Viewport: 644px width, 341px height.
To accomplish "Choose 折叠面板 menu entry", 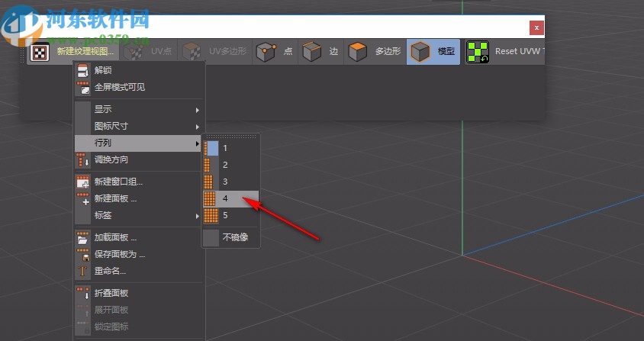I will pos(139,293).
